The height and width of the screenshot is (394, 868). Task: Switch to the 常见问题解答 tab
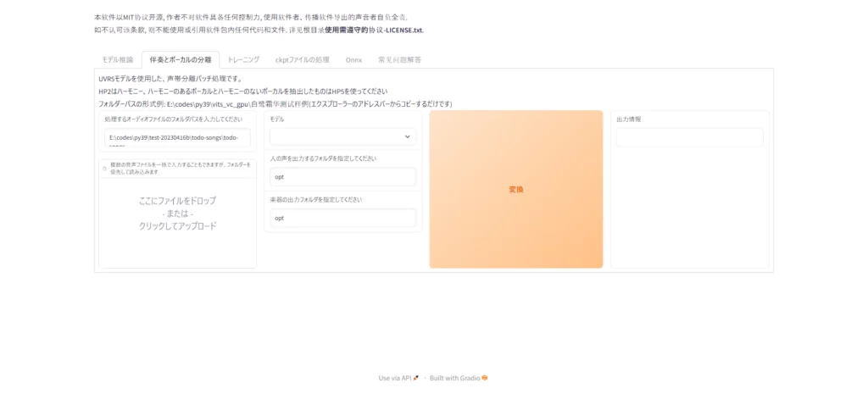(399, 59)
